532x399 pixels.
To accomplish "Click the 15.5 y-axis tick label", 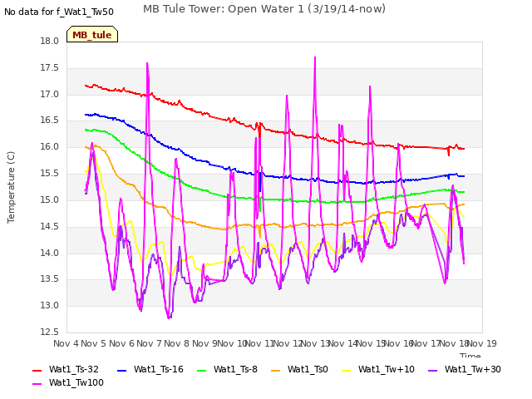I will tap(50, 173).
